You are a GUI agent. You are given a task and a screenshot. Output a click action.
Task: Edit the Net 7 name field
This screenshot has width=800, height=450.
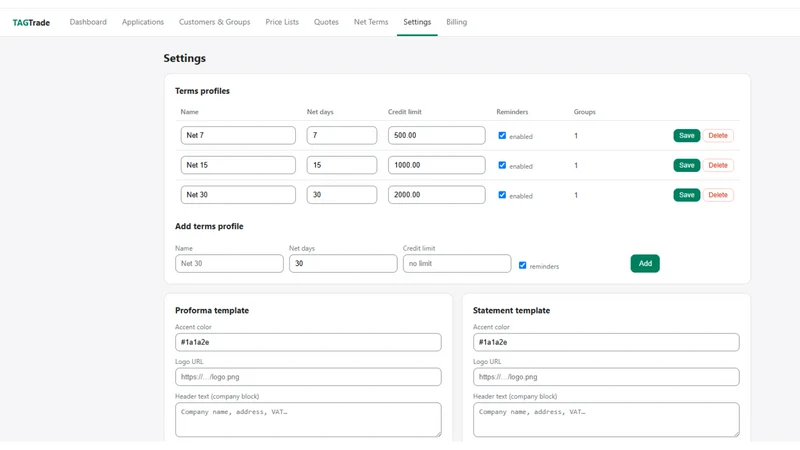pos(238,135)
